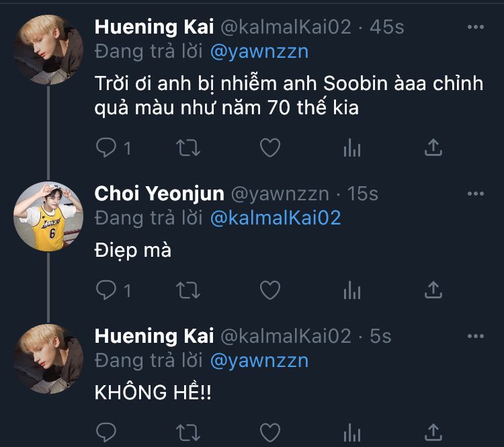Reply to the 'KHÔNG HỀ!!' tweet
This screenshot has width=504, height=447.
click(x=106, y=431)
